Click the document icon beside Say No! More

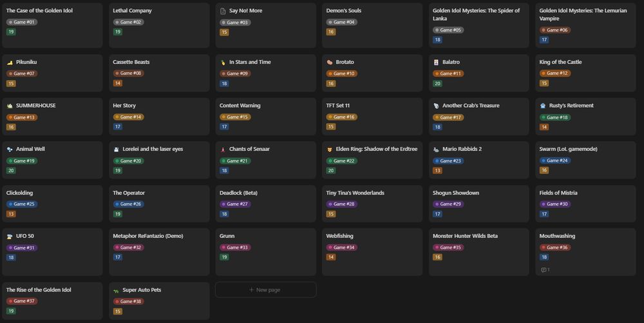click(x=223, y=11)
